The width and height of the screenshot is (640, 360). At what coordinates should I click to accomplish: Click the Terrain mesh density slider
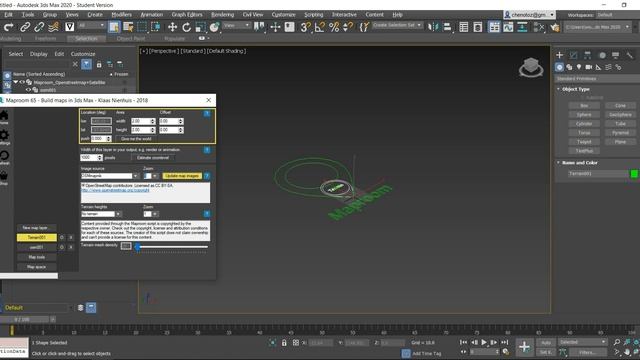click(x=172, y=247)
